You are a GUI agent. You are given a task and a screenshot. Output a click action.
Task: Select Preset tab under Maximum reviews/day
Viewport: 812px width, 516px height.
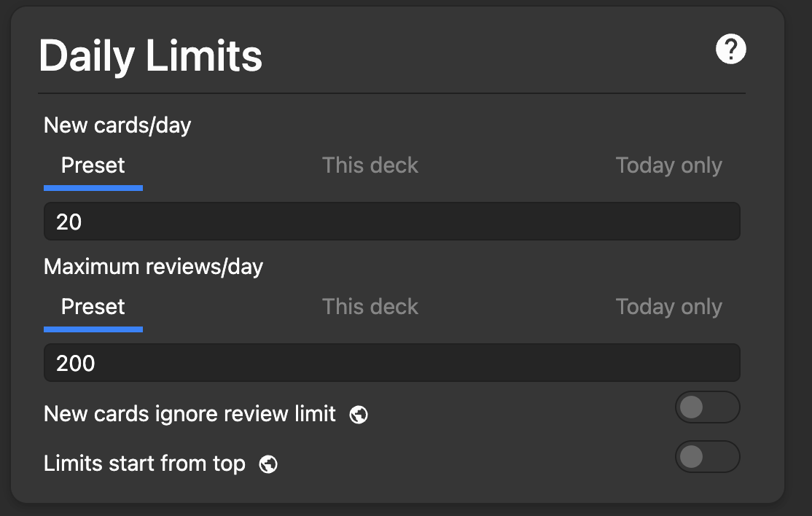click(93, 307)
